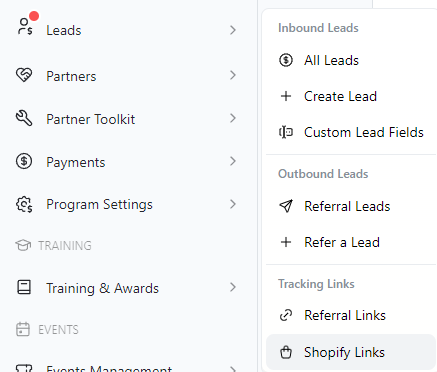Expand the Training & Awards chevron
Viewport: 437px width, 372px height.
[233, 287]
